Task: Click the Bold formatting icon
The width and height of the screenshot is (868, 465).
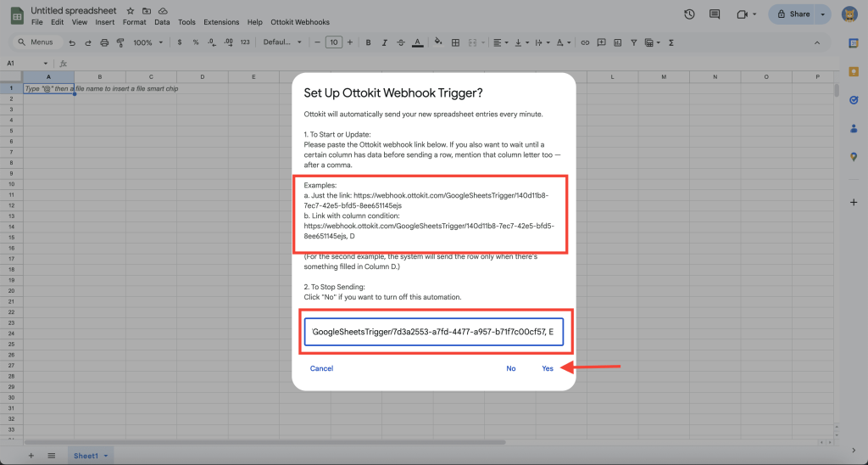Action: click(x=368, y=42)
